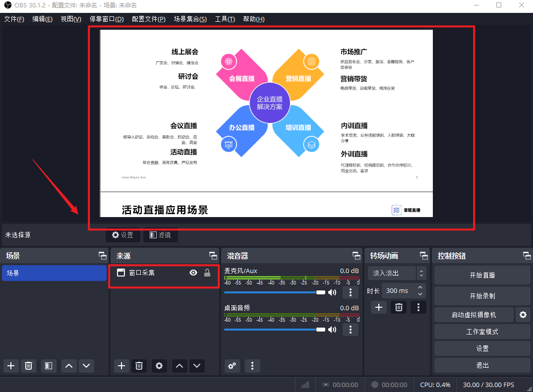Open the 工具 menu

(225, 19)
